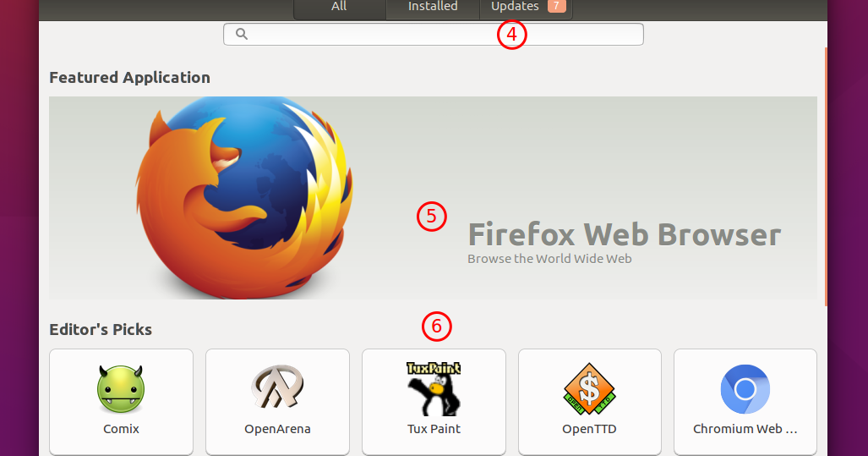Click the OpenTTD label
Image resolution: width=868 pixels, height=456 pixels.
pos(590,429)
